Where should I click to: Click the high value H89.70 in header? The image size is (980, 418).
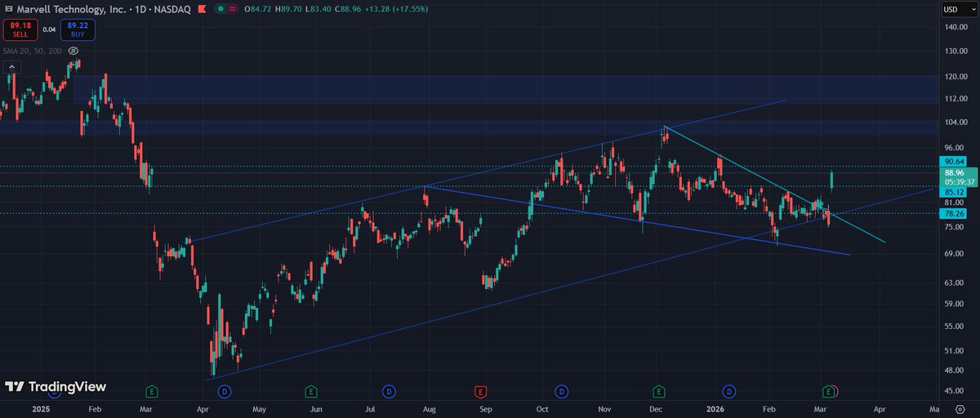click(288, 9)
